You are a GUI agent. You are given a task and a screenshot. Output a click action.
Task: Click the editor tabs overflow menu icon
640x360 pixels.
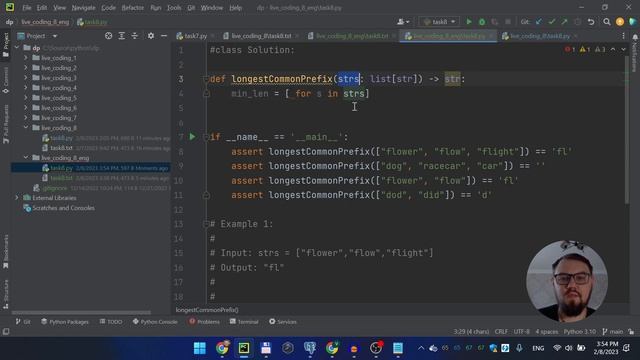click(x=623, y=36)
